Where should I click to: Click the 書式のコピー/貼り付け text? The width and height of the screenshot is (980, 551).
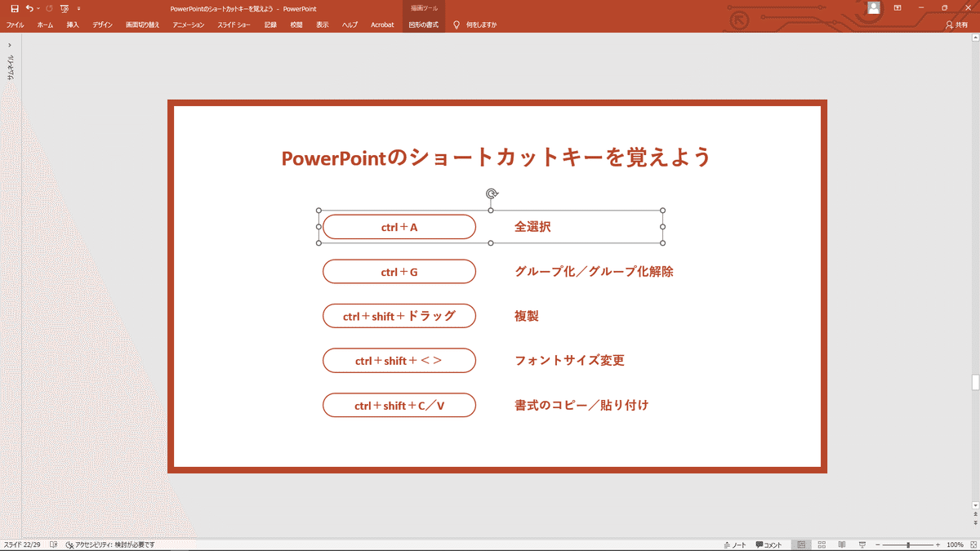[x=581, y=405]
